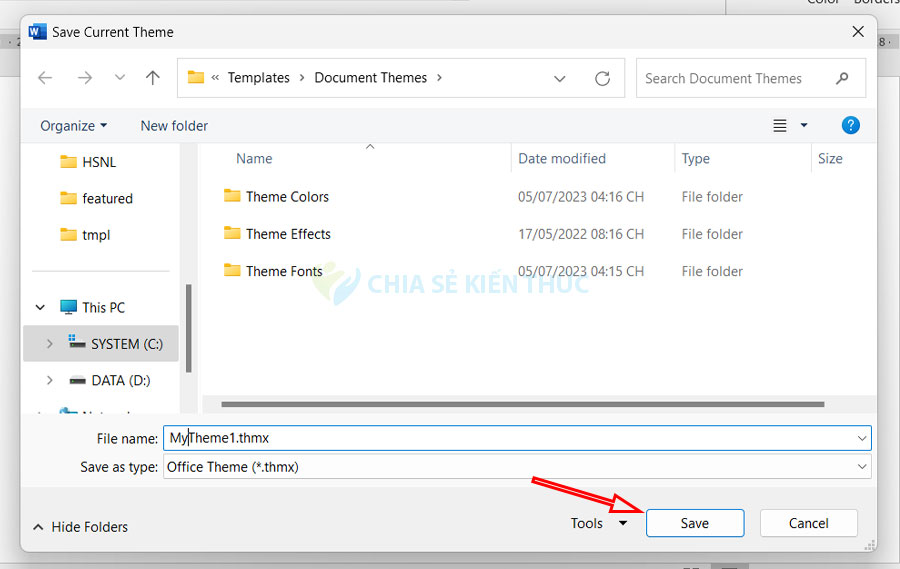The height and width of the screenshot is (569, 900).
Task: Open the Help question mark icon
Action: (850, 125)
